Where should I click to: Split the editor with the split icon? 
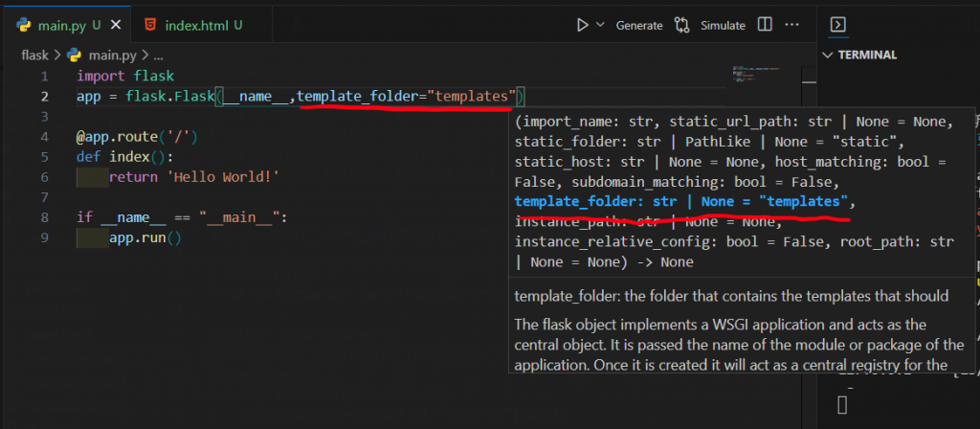pos(765,25)
